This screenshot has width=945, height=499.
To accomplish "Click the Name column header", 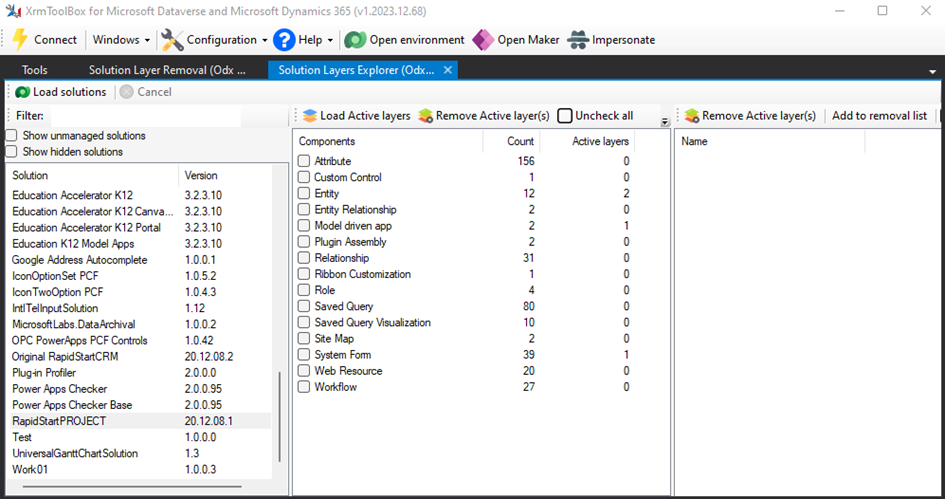I will (x=770, y=142).
